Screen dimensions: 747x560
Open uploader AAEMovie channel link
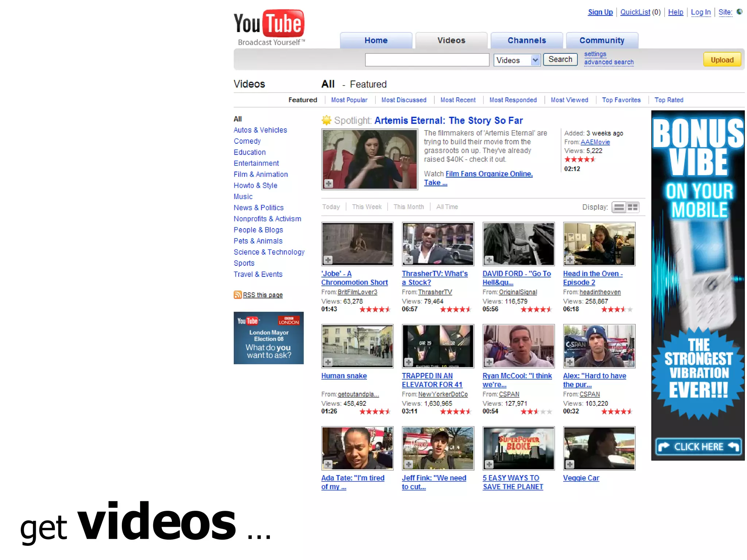click(x=595, y=142)
